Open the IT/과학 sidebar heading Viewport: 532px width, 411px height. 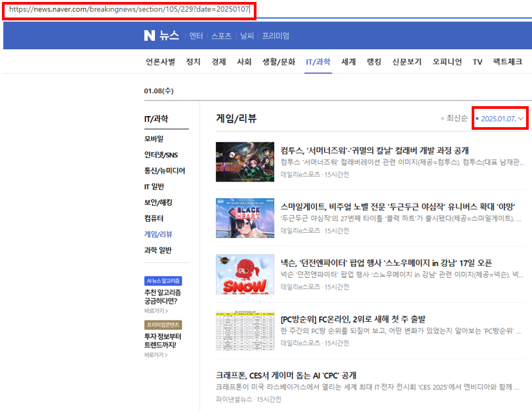[156, 119]
